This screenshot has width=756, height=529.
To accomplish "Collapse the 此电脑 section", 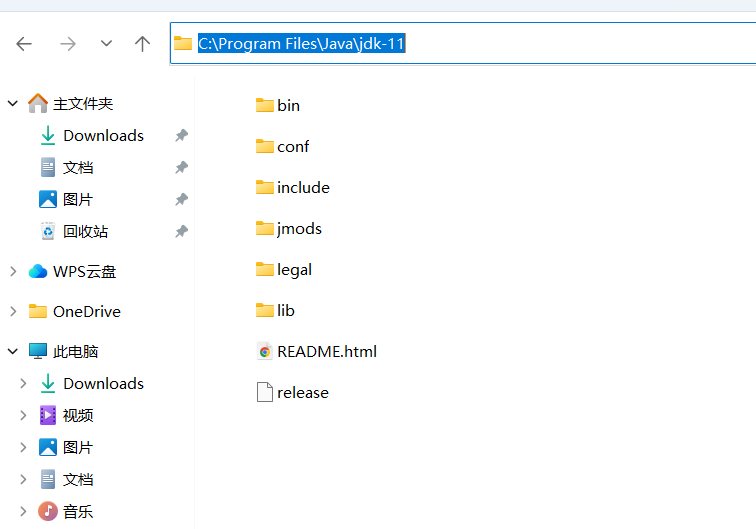I will [13, 352].
